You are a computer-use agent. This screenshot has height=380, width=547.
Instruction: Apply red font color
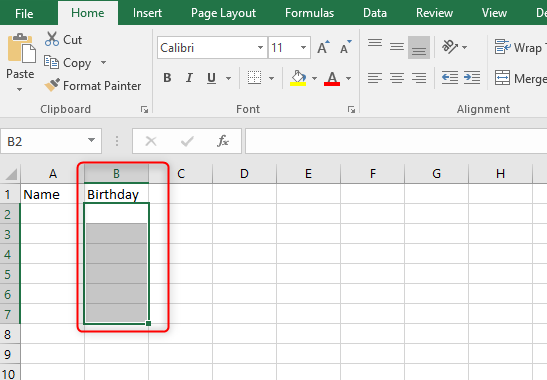click(x=332, y=78)
